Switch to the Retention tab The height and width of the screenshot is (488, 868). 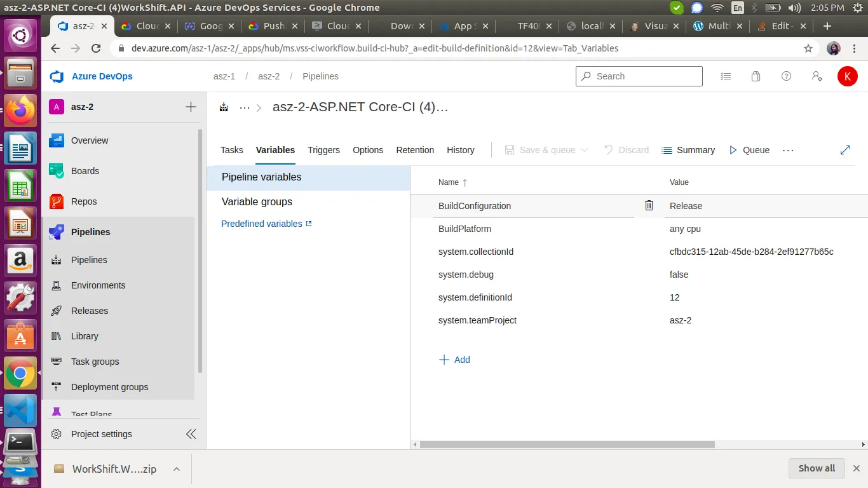click(415, 150)
